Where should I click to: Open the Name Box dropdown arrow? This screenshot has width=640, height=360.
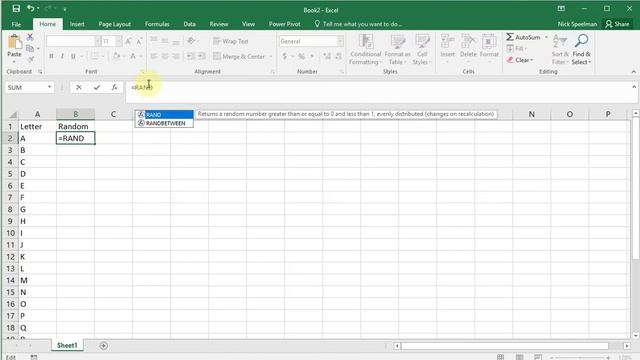coord(49,87)
